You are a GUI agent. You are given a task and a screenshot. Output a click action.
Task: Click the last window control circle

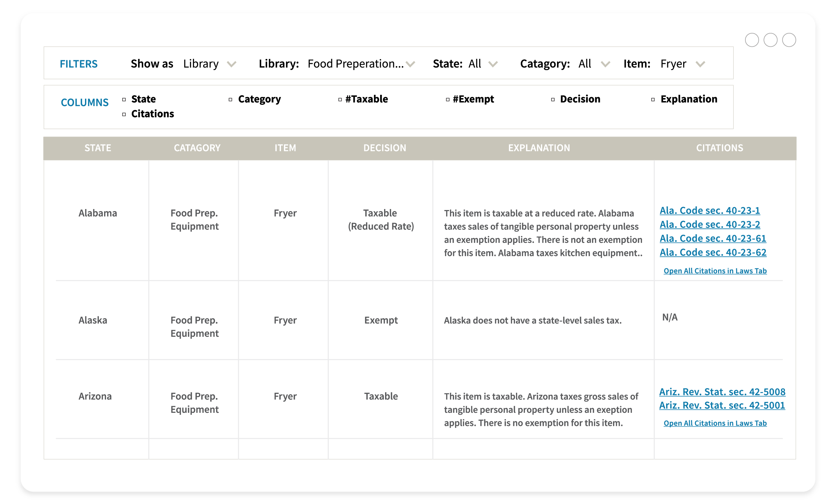click(789, 40)
